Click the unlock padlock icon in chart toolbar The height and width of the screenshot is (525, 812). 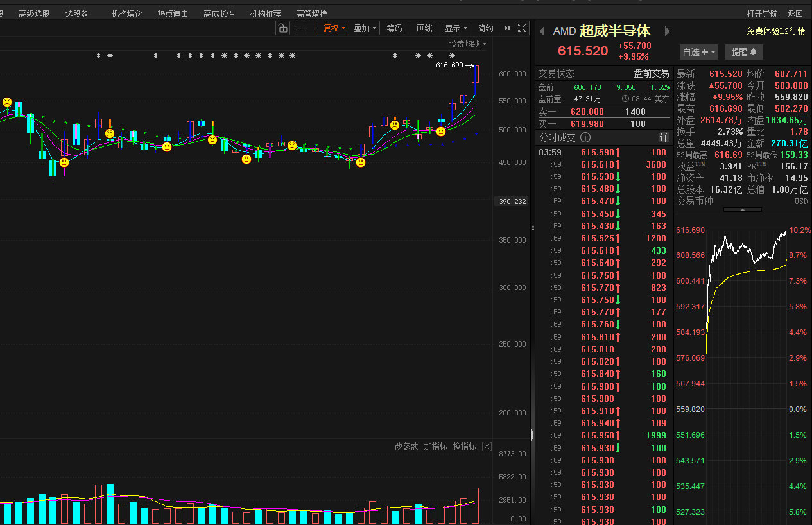pos(283,28)
